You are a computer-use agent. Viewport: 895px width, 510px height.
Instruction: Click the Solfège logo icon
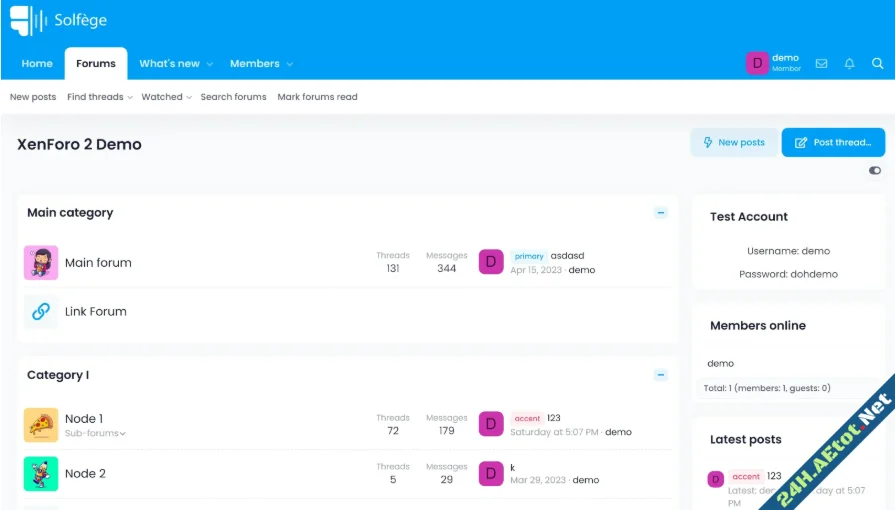[28, 20]
